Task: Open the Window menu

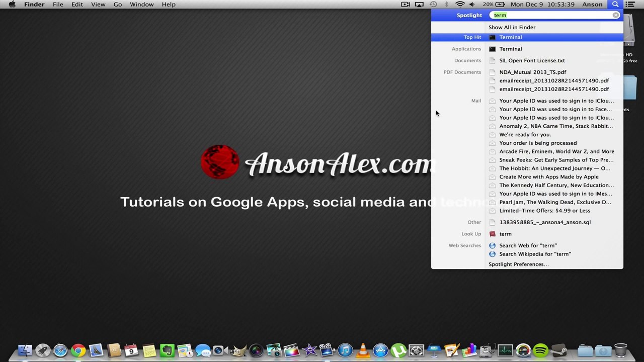Action: point(142,5)
